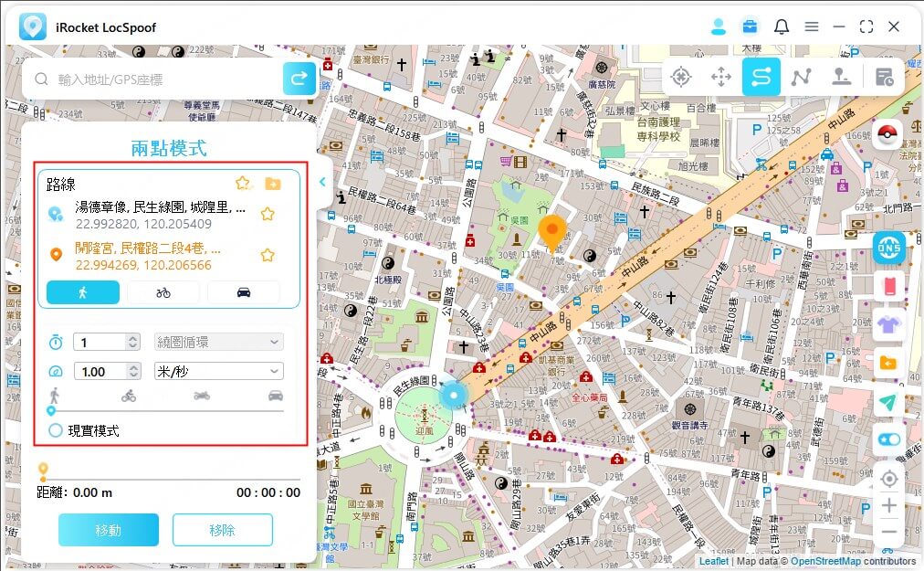Viewport: 924px width, 571px height.
Task: Set speed to motorcycle preset icon
Action: [x=202, y=396]
